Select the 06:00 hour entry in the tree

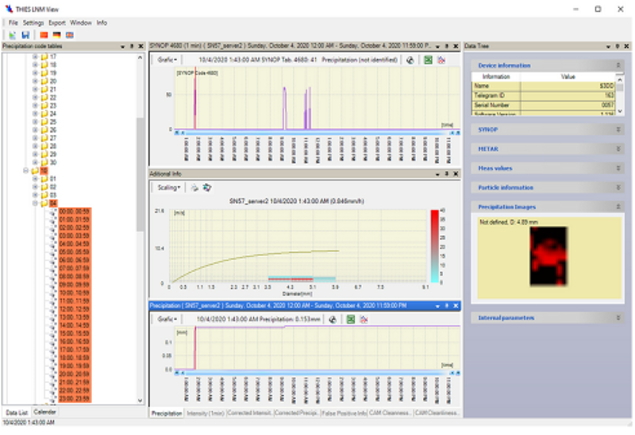[75, 260]
